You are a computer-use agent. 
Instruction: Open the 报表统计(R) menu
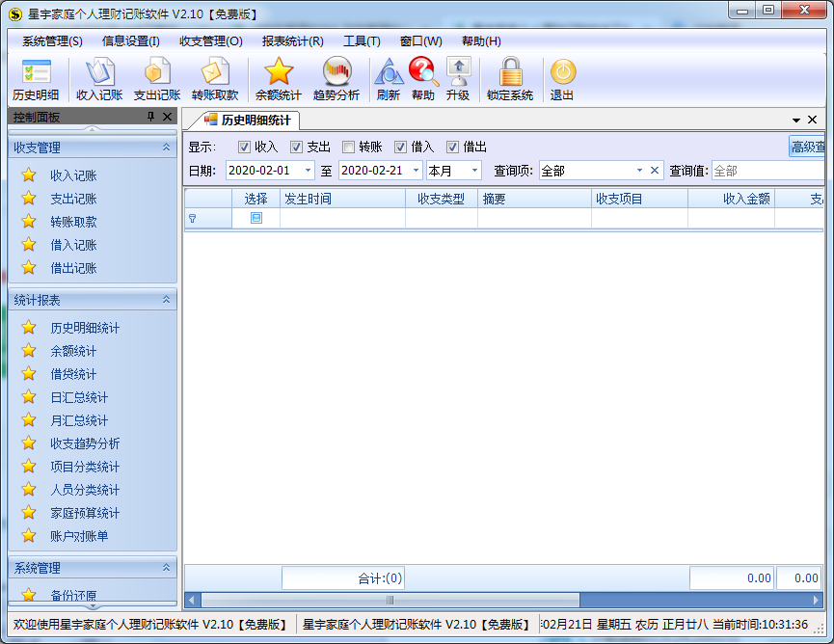pos(292,40)
